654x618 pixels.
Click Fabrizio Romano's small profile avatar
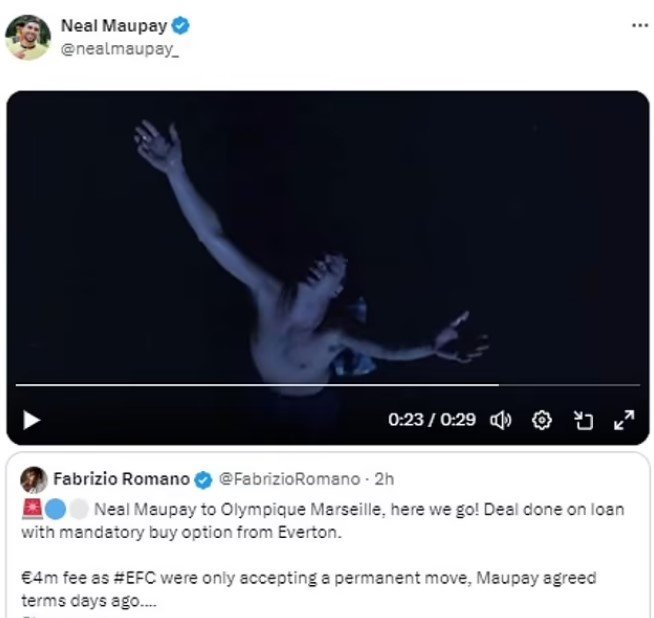click(x=33, y=477)
